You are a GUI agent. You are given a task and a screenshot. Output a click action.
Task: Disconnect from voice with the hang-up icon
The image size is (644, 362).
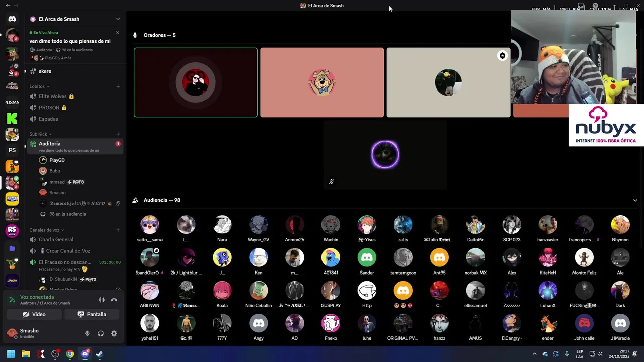[114, 300]
